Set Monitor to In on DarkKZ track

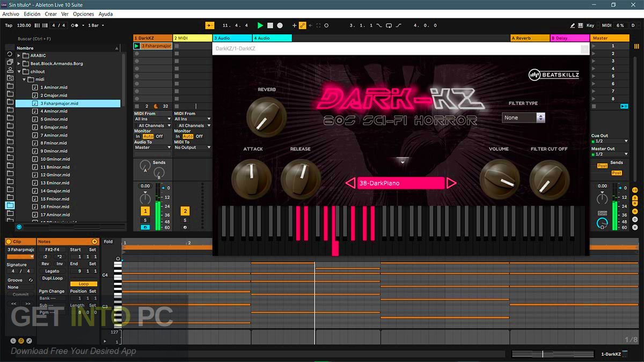[x=138, y=136]
